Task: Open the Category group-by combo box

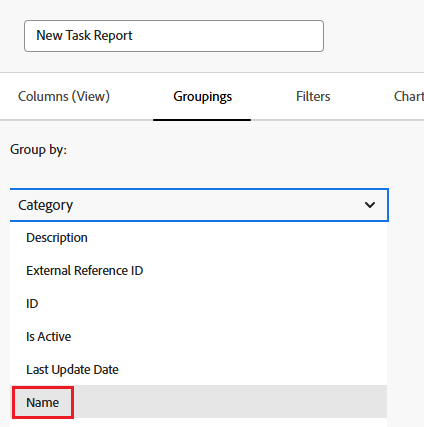Action: pyautogui.click(x=199, y=205)
